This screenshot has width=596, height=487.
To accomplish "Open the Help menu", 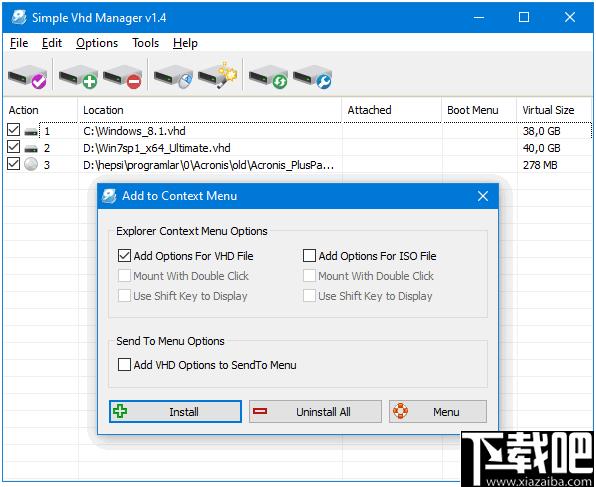I will 185,43.
